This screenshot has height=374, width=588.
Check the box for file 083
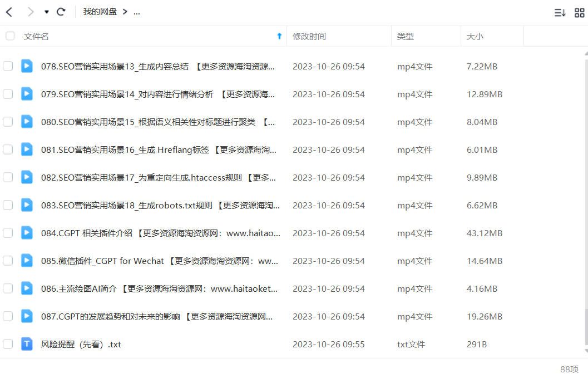point(8,205)
